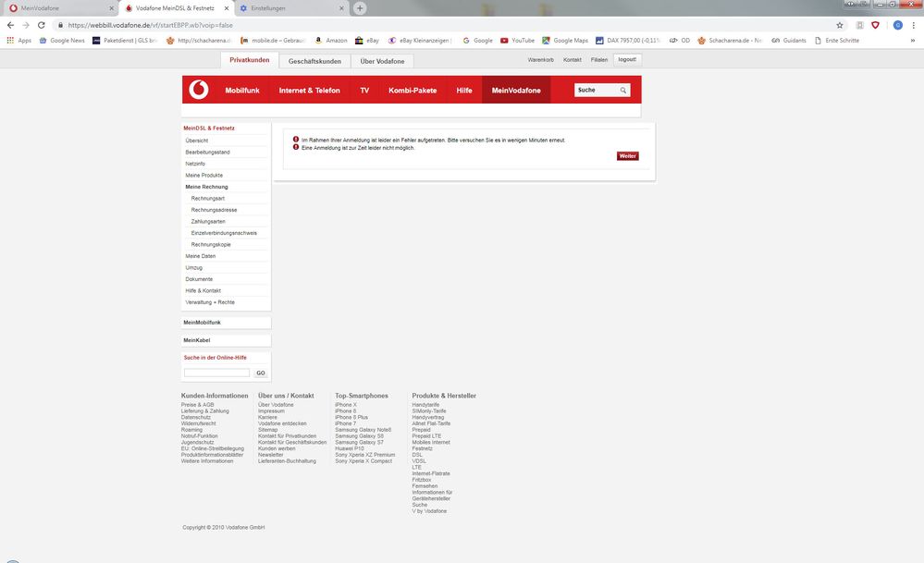
Task: Open the MeinVodafone menu item
Action: (x=516, y=90)
